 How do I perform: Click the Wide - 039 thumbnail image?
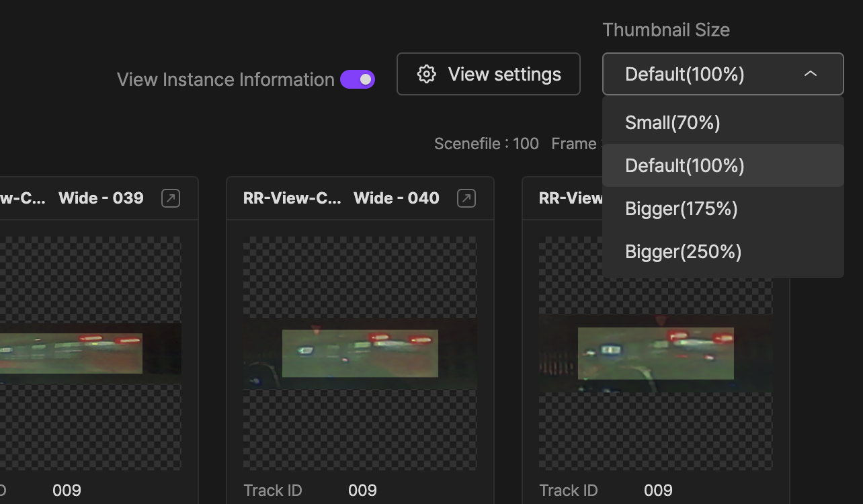[x=91, y=353]
